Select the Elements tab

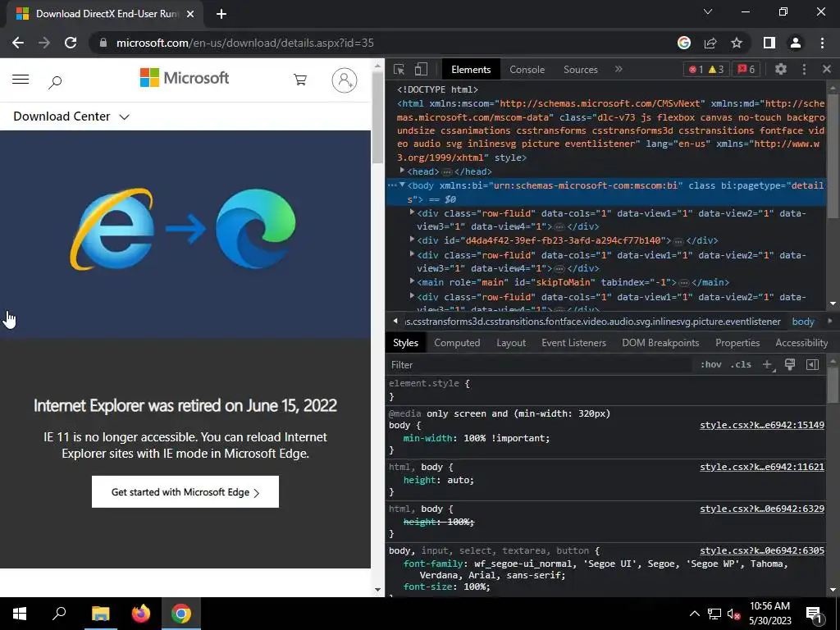pyautogui.click(x=471, y=70)
